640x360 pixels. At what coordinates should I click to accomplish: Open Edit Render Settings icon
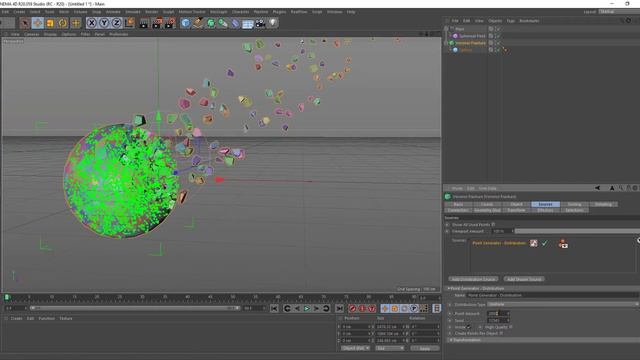(170, 23)
